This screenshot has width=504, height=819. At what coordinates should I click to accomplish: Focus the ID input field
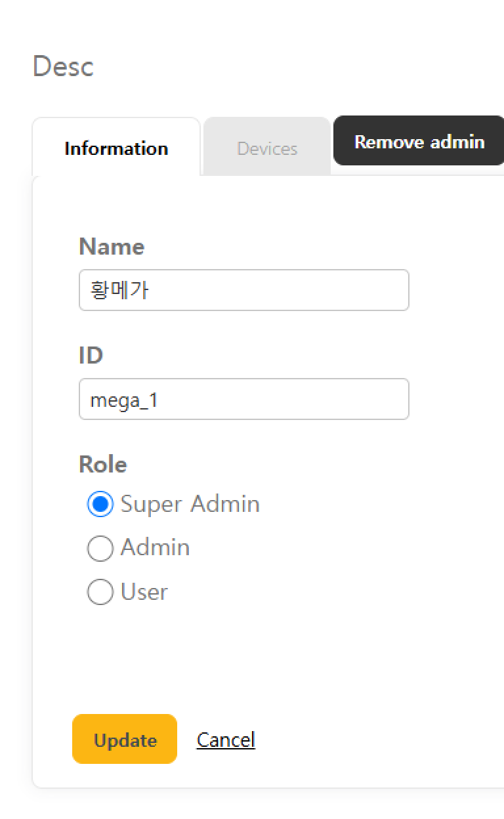pos(243,399)
